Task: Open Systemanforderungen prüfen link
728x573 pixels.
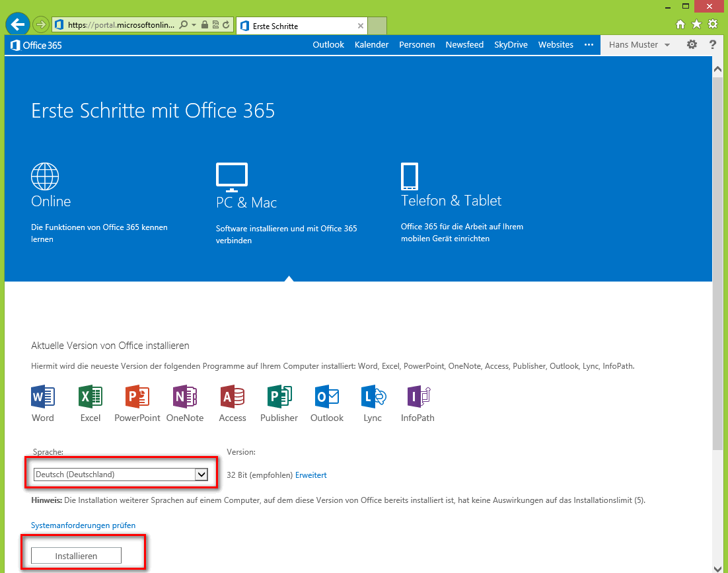Action: 83,525
